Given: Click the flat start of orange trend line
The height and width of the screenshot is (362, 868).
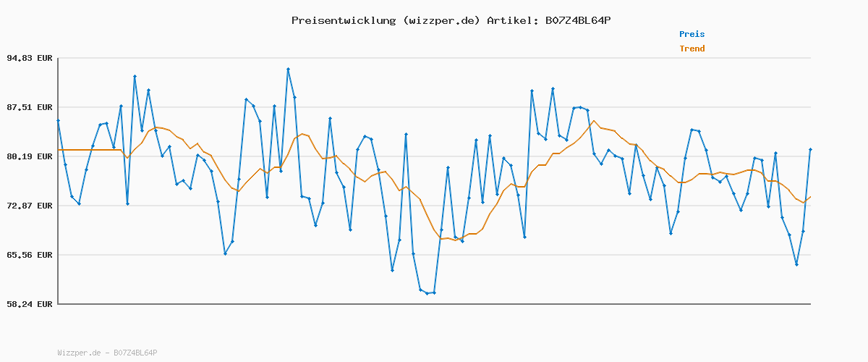Looking at the screenshot, I should pyautogui.click(x=87, y=150).
